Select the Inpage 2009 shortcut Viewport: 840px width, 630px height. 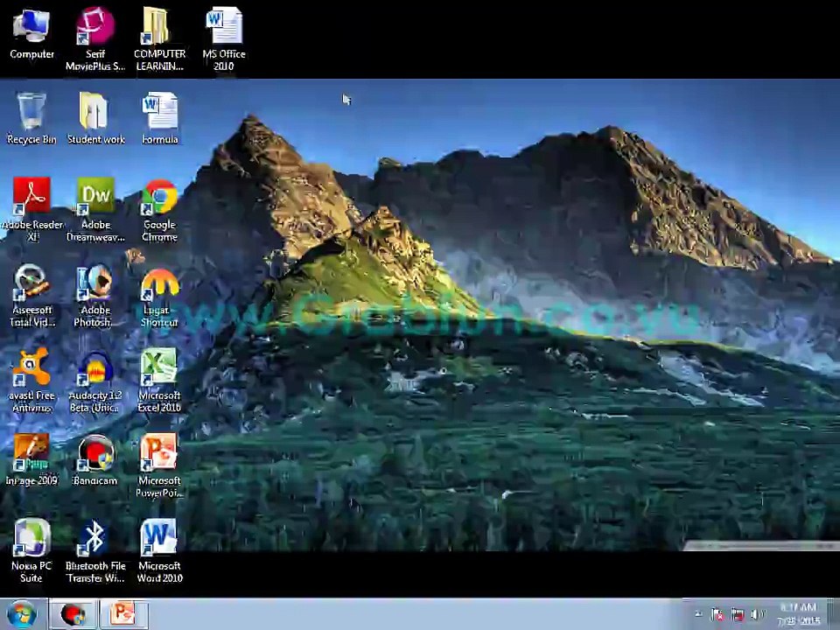(x=31, y=459)
